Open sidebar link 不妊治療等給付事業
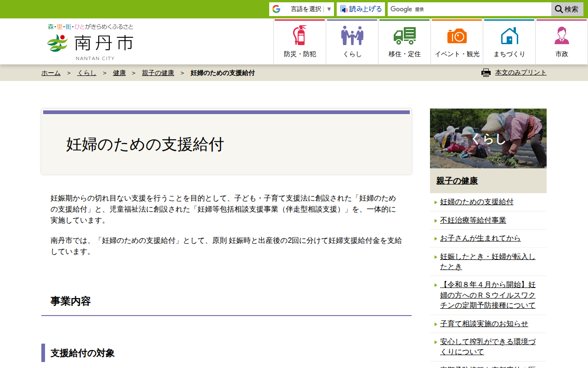Screen dimensions: 588x368 (473, 220)
